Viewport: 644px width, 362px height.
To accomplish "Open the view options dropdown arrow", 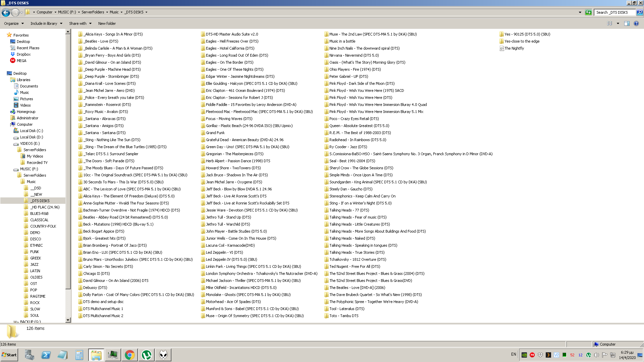I will click(x=618, y=23).
